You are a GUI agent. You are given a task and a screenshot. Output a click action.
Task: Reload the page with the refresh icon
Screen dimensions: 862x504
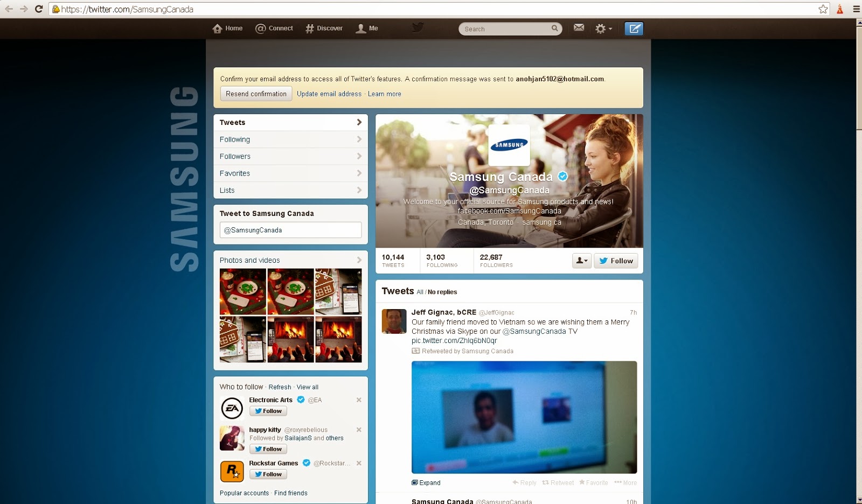(x=39, y=9)
